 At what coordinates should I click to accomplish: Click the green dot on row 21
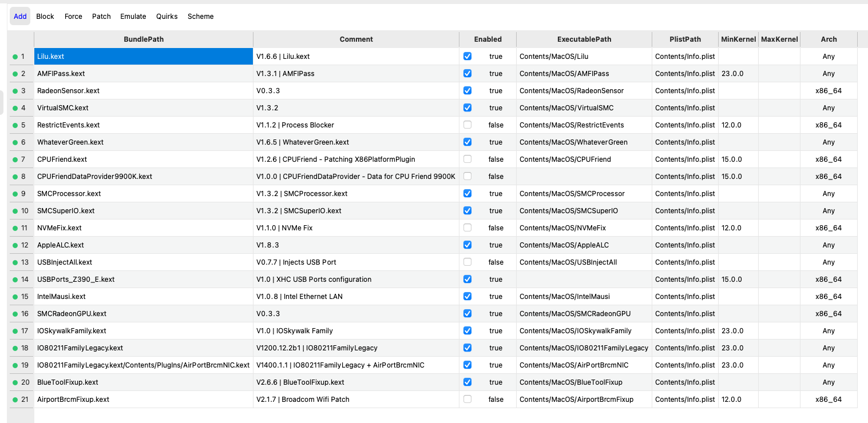(15, 400)
